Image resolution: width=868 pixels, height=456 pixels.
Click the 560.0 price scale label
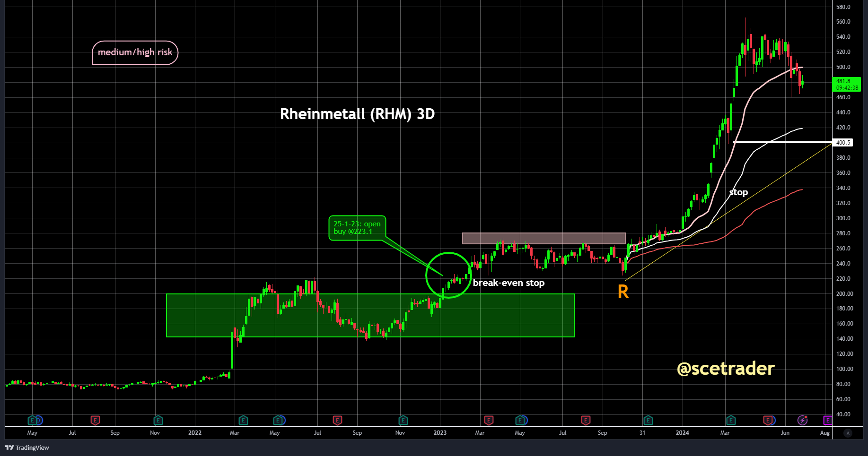point(843,22)
